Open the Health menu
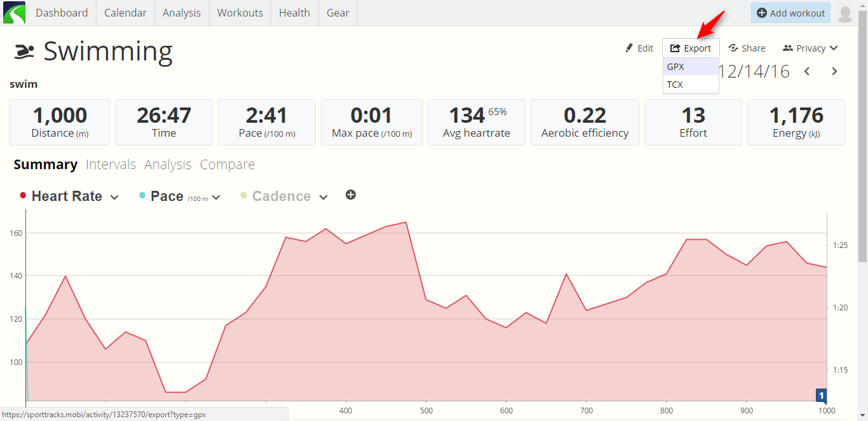This screenshot has width=868, height=421. [294, 13]
